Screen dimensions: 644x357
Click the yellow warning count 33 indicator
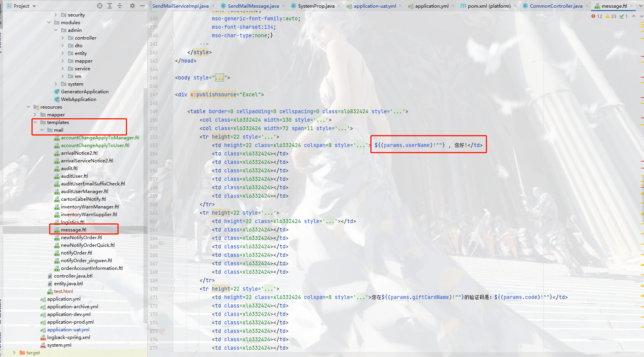(x=611, y=17)
